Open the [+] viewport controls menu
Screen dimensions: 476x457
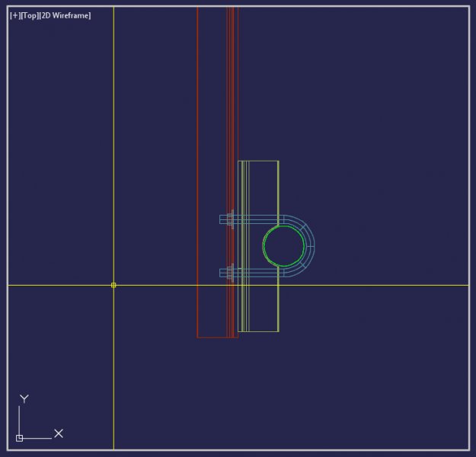[15, 15]
